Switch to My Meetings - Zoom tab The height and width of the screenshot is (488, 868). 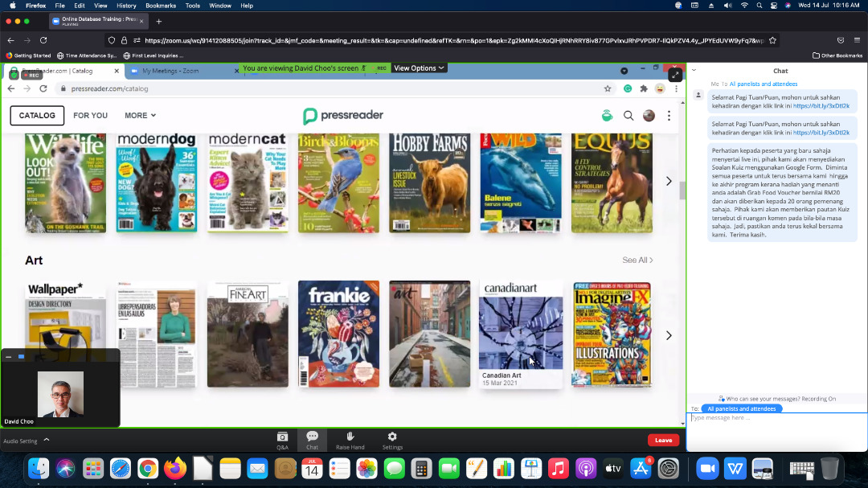click(182, 71)
